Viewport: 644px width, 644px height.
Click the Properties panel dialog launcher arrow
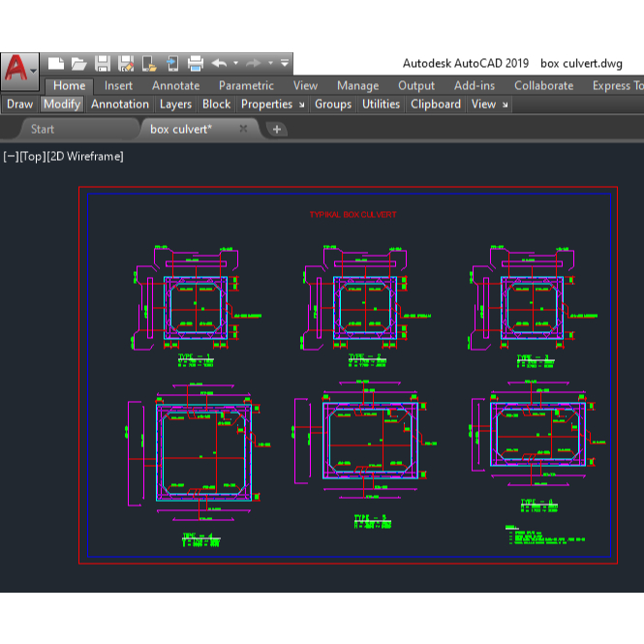(302, 106)
